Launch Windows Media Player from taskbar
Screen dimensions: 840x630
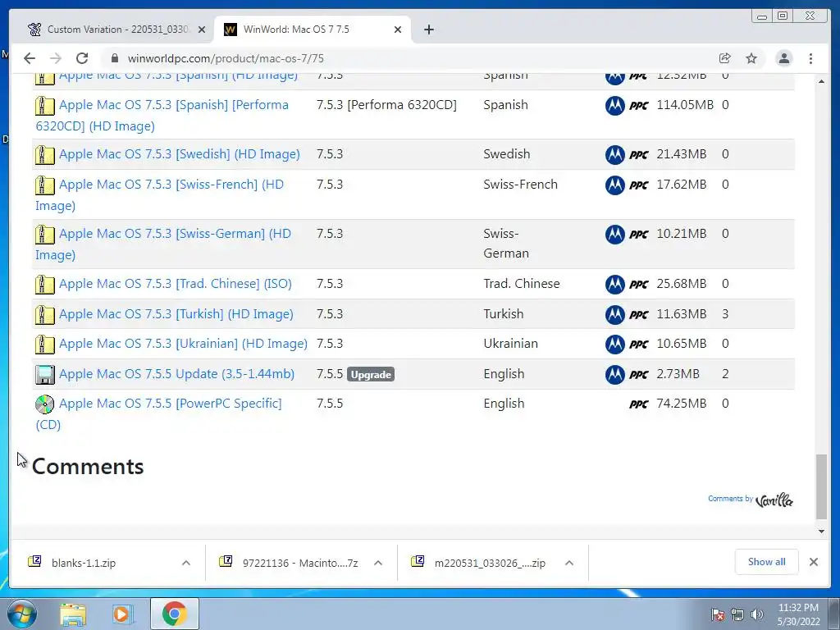pyautogui.click(x=123, y=614)
